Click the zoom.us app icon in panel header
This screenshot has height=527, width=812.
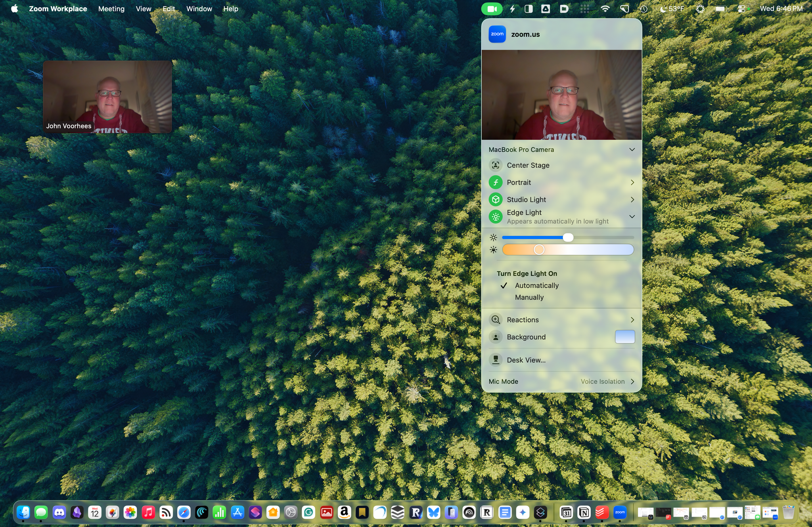click(x=497, y=34)
